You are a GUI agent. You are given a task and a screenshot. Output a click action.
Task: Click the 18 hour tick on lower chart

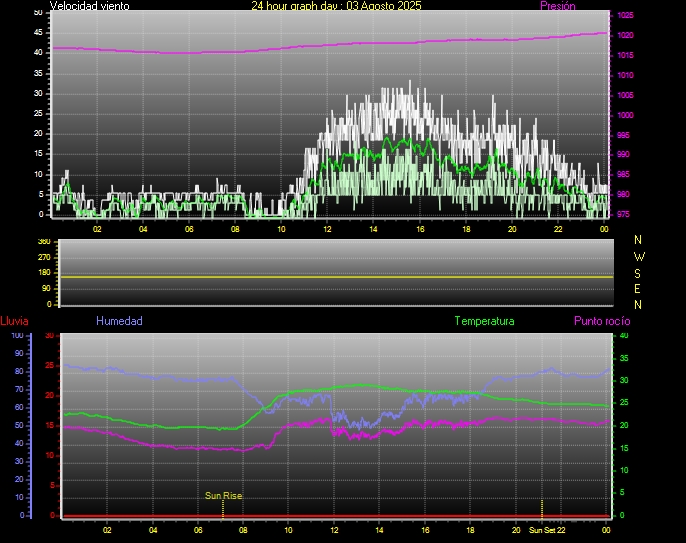pyautogui.click(x=470, y=530)
